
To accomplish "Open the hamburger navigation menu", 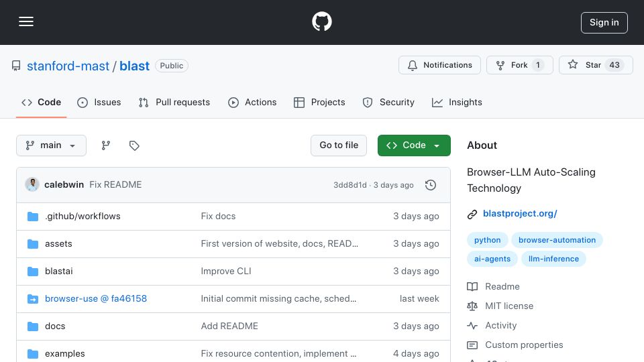I will [x=26, y=21].
